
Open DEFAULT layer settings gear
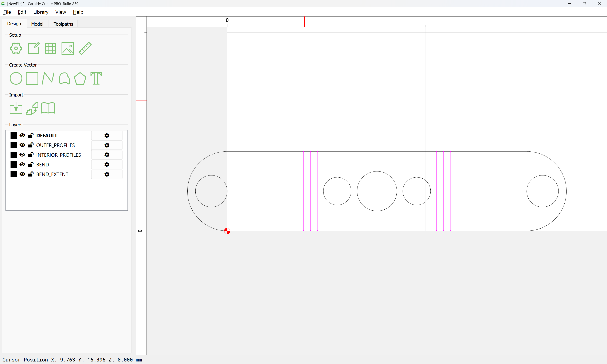coord(107,135)
